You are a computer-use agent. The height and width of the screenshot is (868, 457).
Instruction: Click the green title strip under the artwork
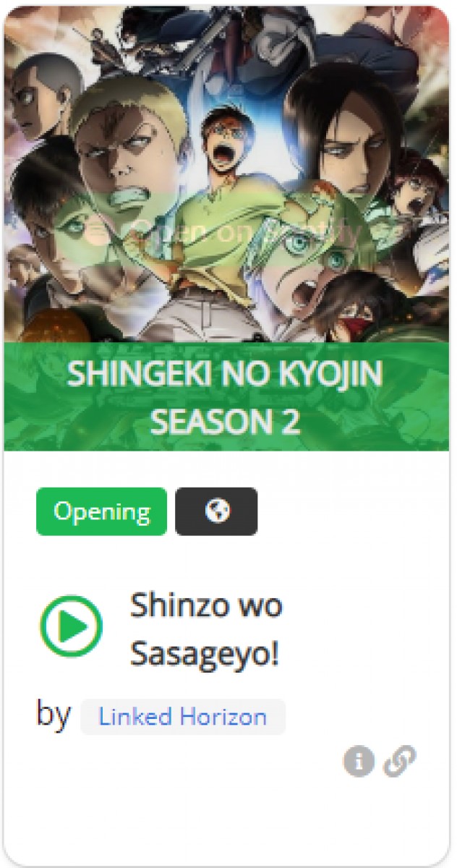point(225,396)
